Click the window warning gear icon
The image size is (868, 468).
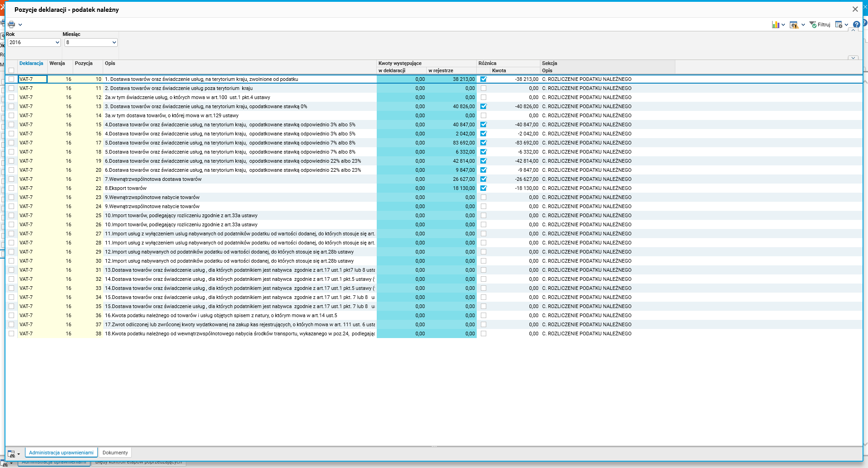pyautogui.click(x=794, y=25)
